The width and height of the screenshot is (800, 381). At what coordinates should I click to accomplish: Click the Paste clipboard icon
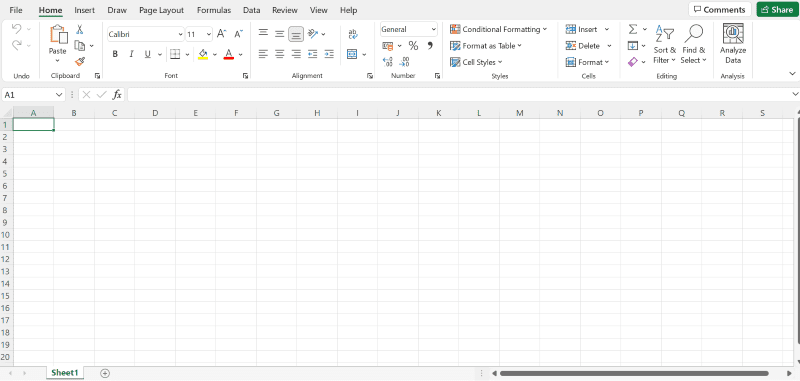[x=58, y=34]
